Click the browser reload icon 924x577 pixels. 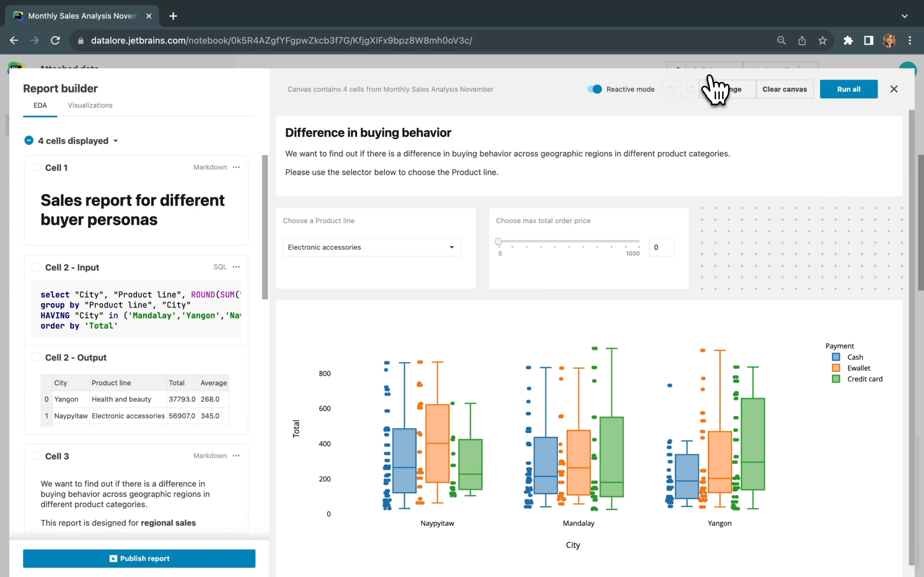[x=55, y=40]
